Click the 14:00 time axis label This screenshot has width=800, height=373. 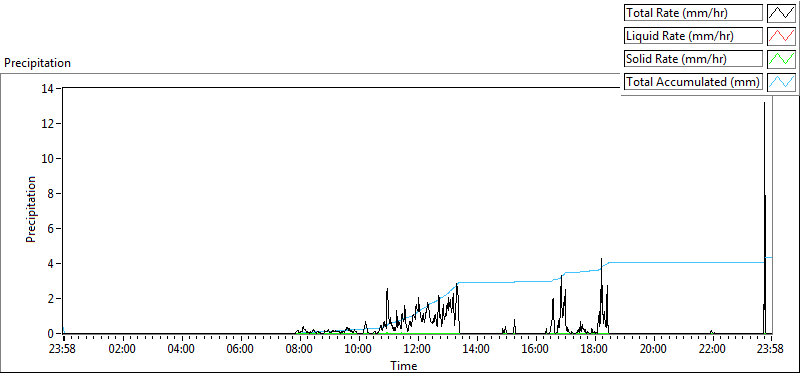pyautogui.click(x=477, y=350)
